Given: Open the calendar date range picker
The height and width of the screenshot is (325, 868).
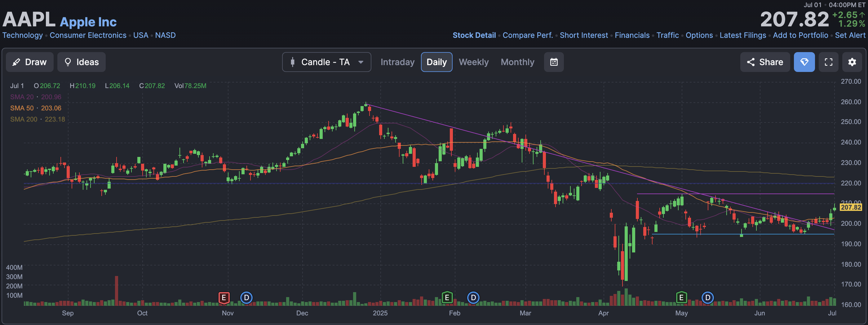Looking at the screenshot, I should [554, 62].
